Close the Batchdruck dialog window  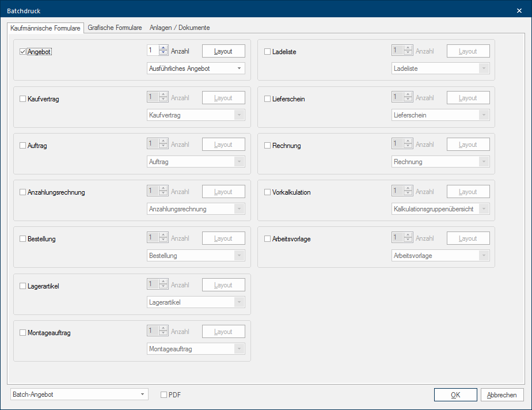[x=519, y=11]
